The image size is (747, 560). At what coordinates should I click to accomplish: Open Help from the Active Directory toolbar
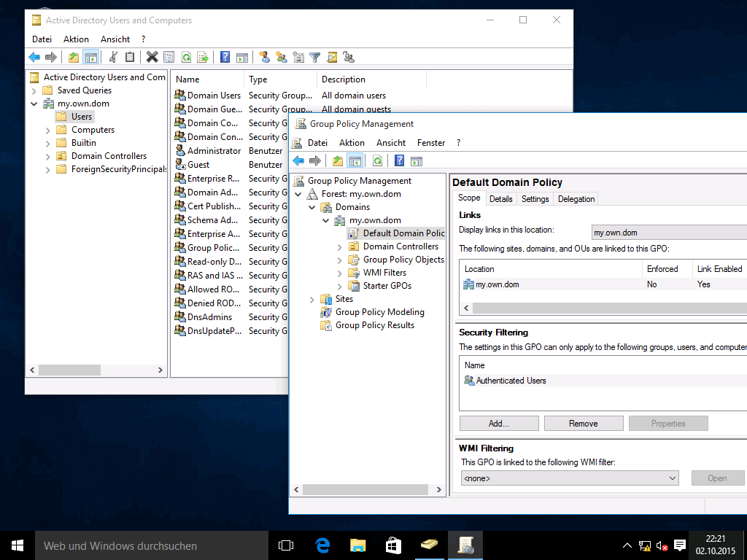[225, 58]
